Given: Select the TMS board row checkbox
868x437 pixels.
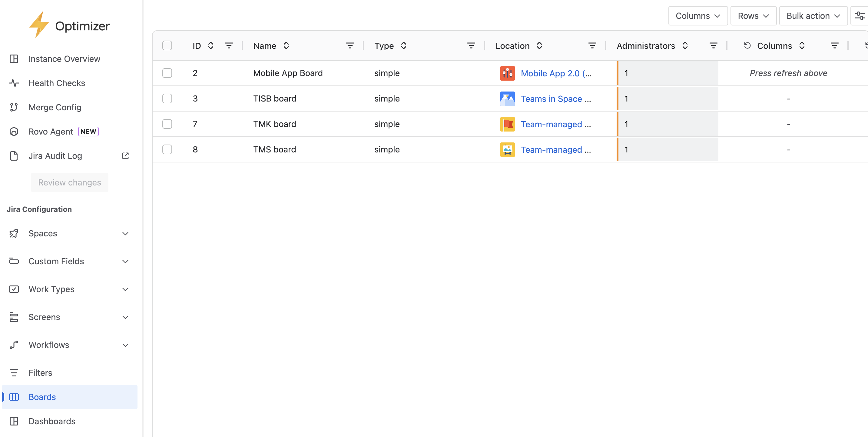Looking at the screenshot, I should point(167,149).
